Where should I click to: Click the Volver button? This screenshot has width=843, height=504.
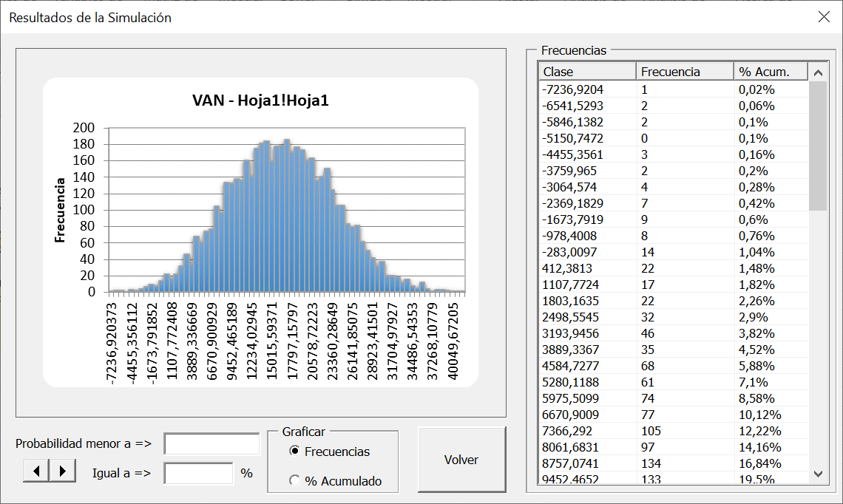click(x=461, y=460)
